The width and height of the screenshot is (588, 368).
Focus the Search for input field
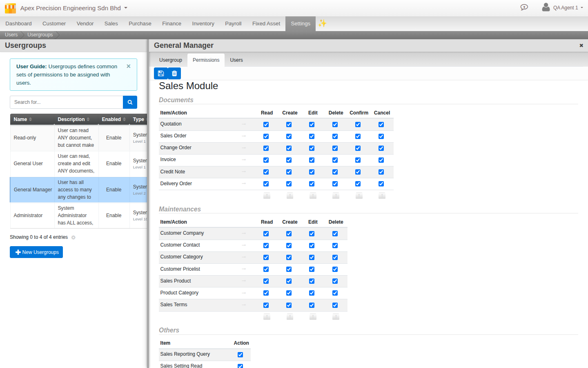(x=66, y=102)
